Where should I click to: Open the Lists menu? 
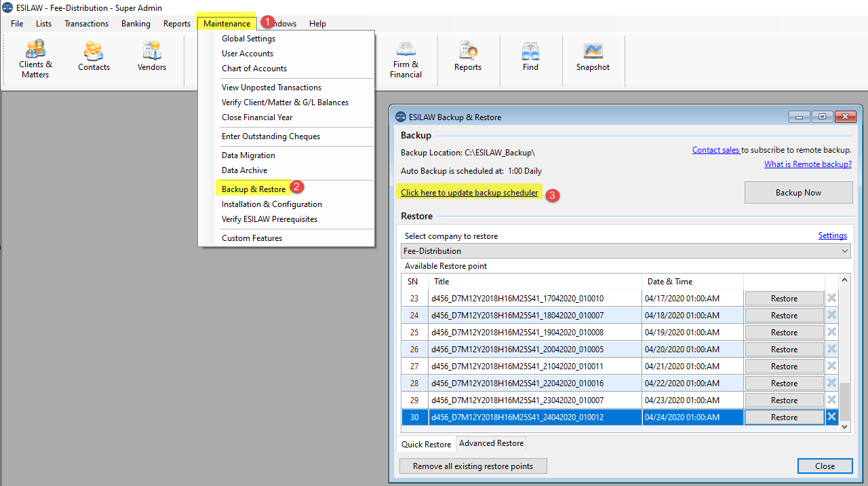(x=43, y=23)
